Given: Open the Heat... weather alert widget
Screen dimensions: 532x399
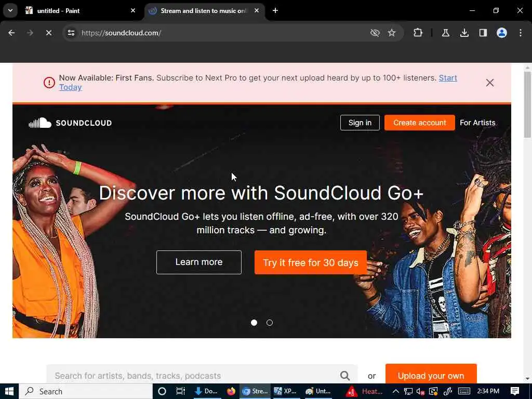Looking at the screenshot, I should coord(364,391).
